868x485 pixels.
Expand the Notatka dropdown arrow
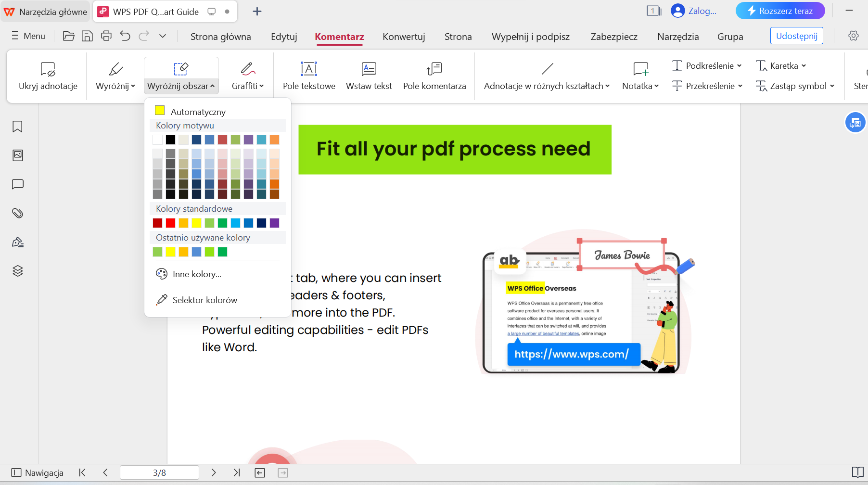point(656,86)
